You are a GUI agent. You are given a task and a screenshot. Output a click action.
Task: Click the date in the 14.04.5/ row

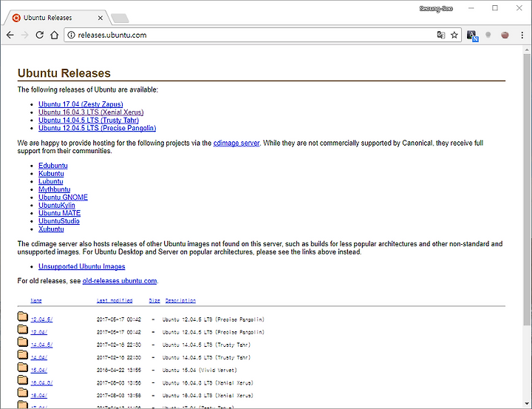point(119,345)
